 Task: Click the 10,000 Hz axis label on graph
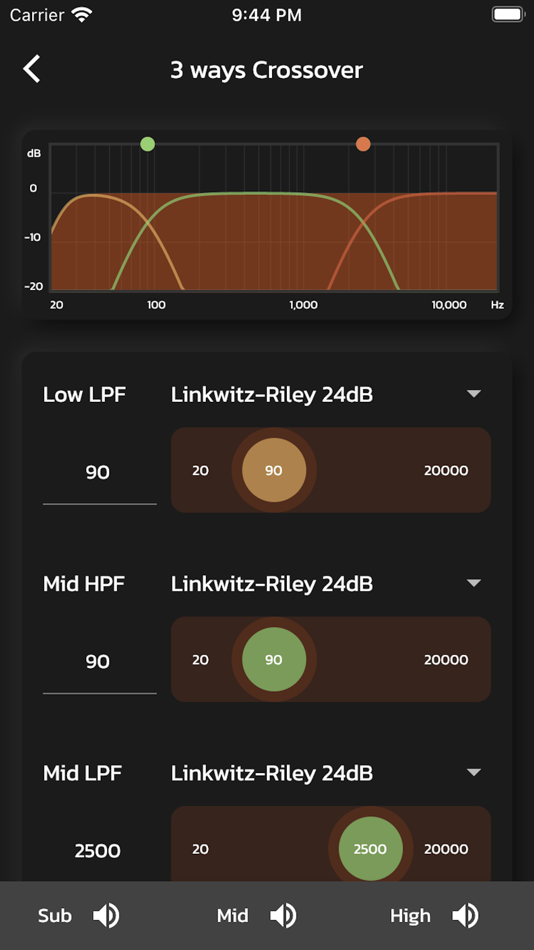pos(449,305)
